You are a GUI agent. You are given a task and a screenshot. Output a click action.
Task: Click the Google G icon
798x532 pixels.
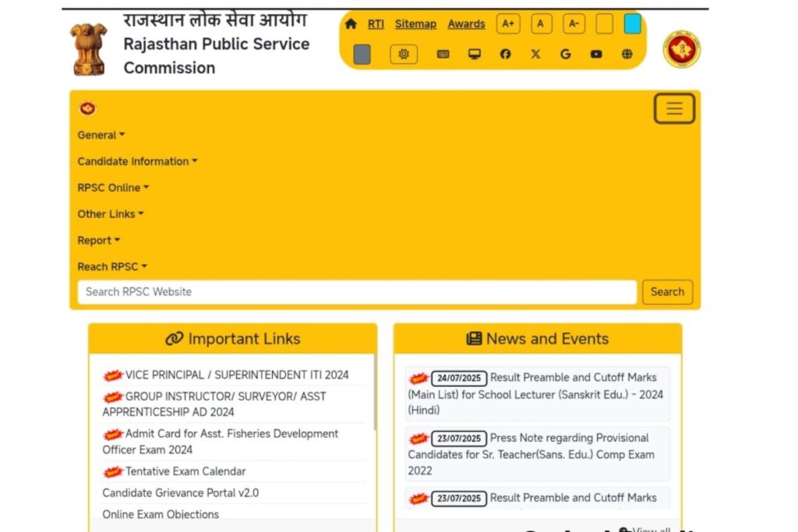click(566, 54)
